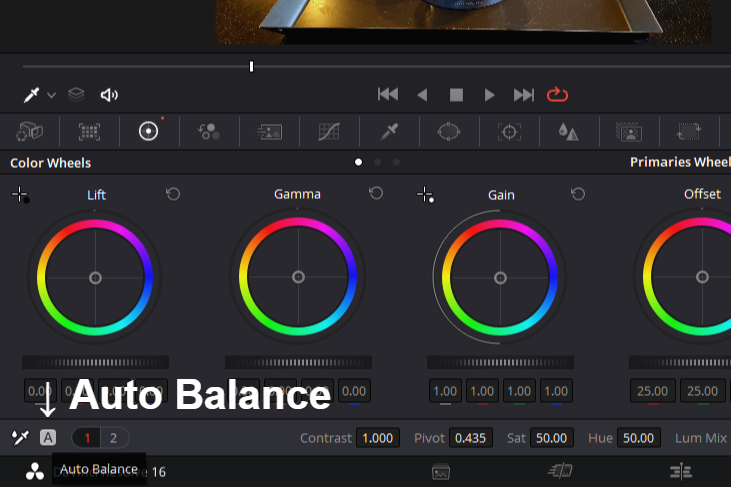Go to the Media page

pos(441,472)
